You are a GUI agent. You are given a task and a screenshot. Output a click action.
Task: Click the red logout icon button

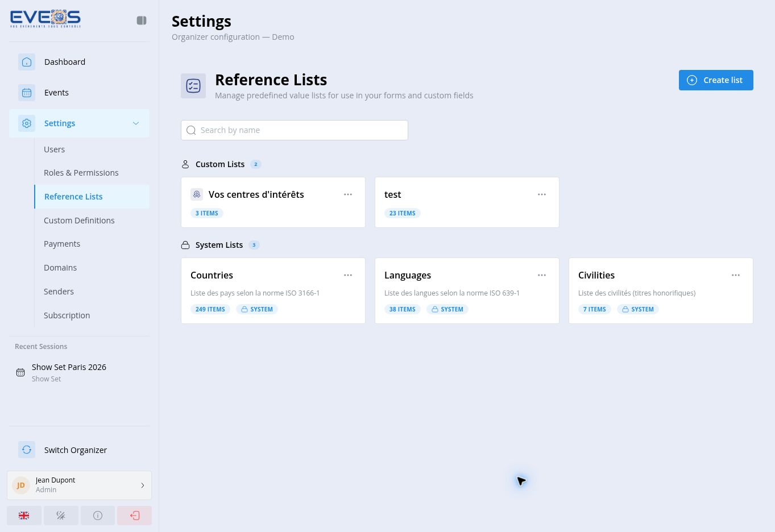(135, 516)
